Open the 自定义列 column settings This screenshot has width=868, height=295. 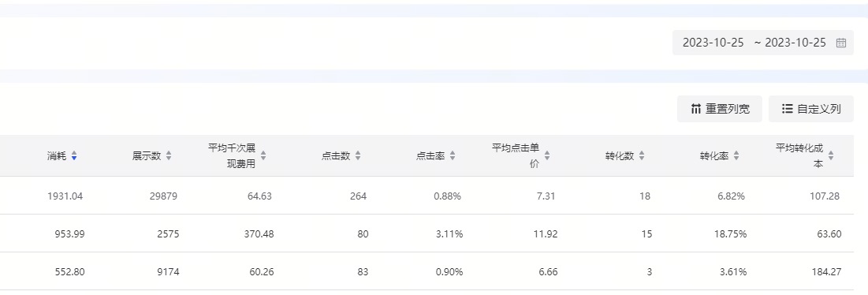click(x=811, y=109)
